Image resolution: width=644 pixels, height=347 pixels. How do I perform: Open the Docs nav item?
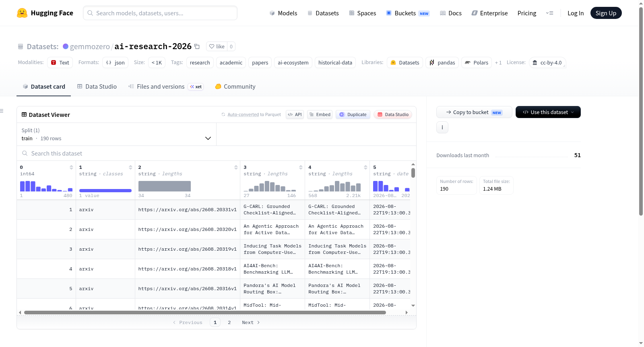tap(451, 13)
